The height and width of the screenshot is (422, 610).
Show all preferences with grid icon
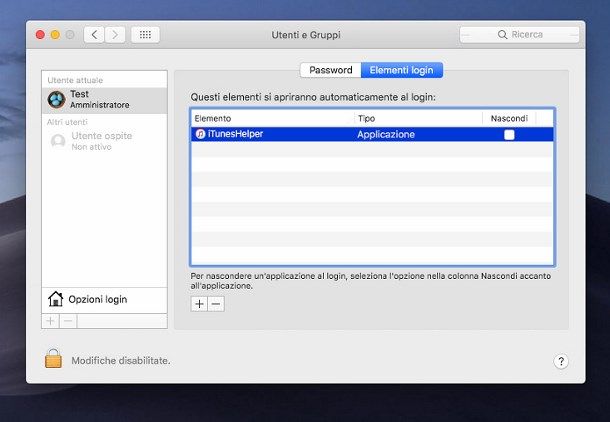pos(145,35)
